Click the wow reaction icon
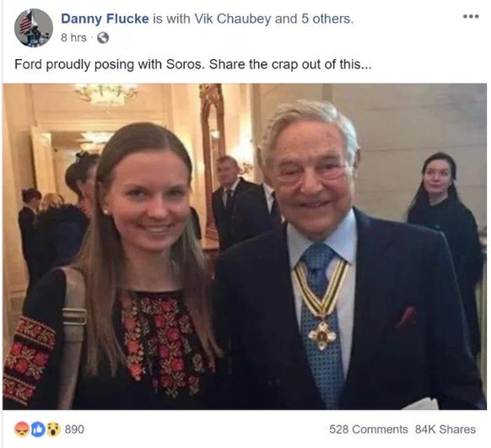Screen dimensions: 491x448 53,429
